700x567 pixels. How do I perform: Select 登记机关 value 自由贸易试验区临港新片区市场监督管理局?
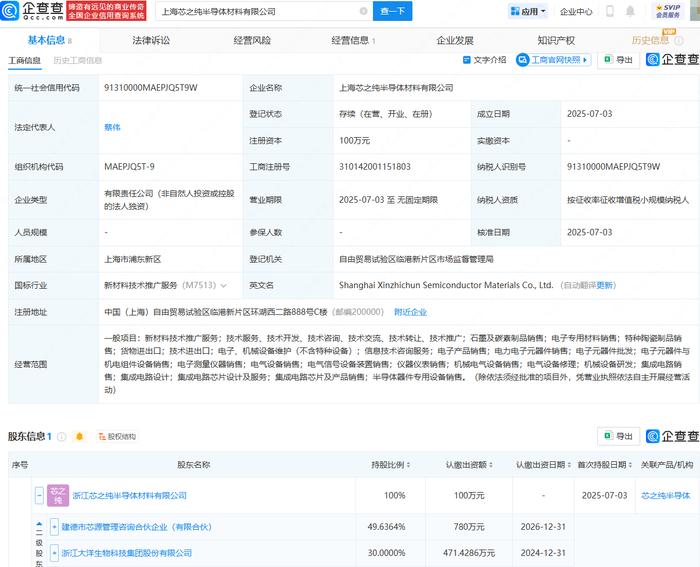(x=416, y=259)
